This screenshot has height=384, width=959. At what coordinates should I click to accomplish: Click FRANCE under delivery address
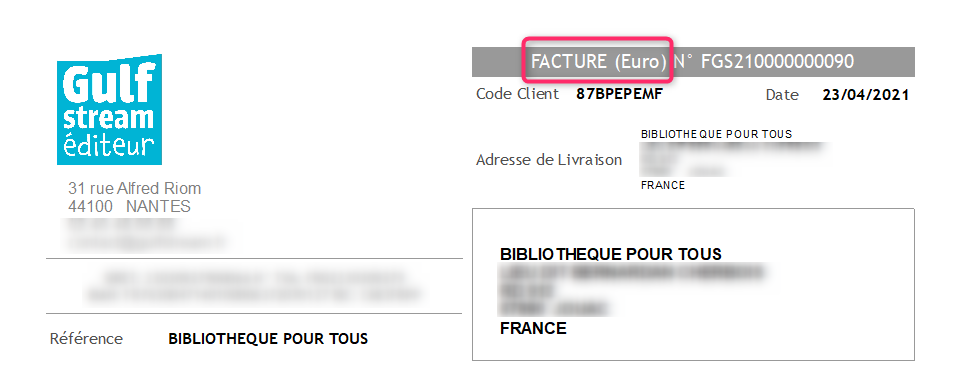(662, 185)
